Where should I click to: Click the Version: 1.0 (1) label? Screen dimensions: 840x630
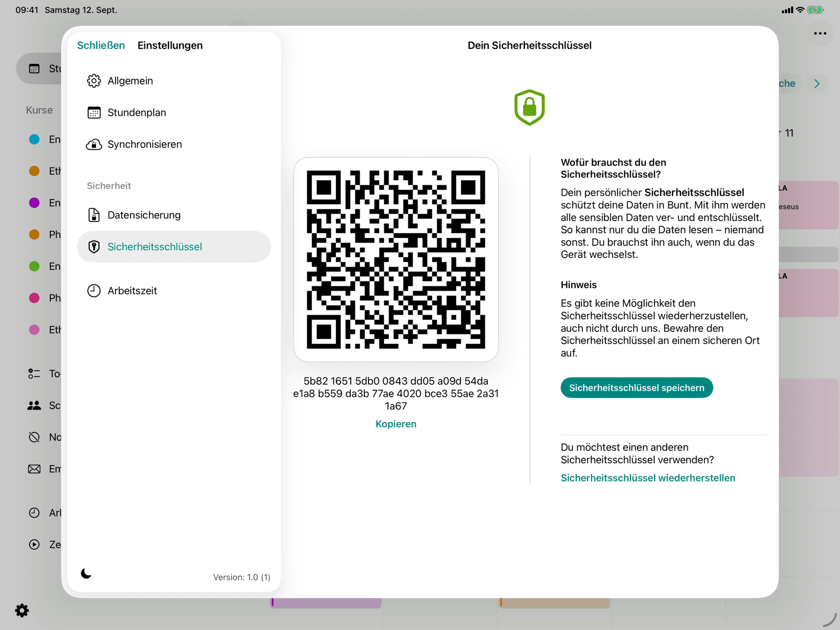[241, 577]
